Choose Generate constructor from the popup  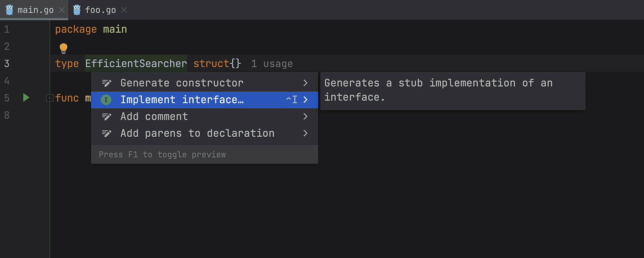click(x=182, y=83)
